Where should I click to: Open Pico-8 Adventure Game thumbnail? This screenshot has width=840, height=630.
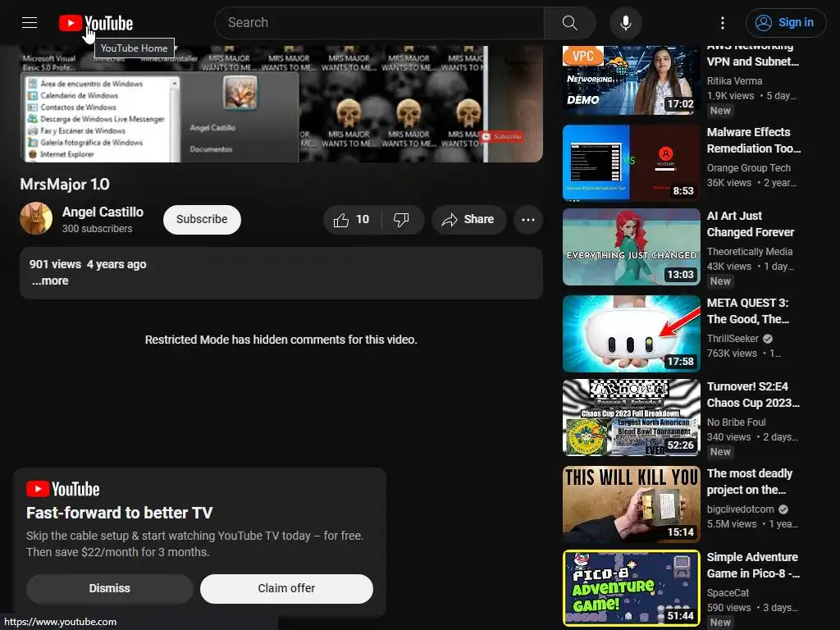click(631, 588)
